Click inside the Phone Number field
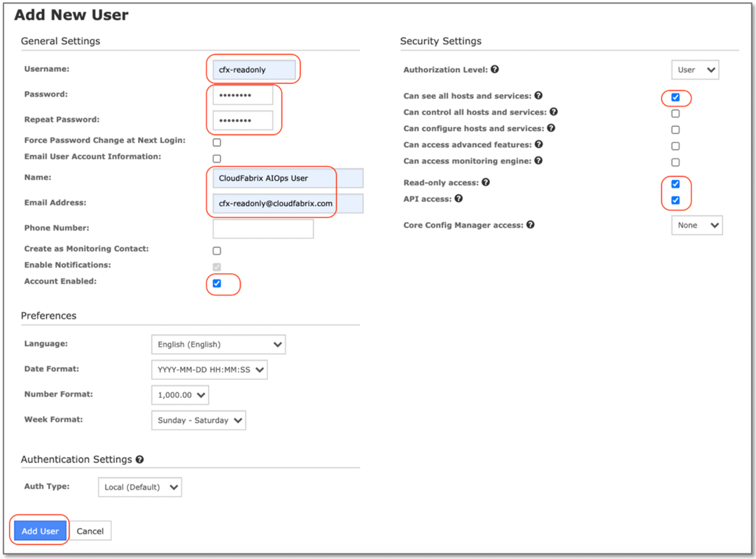The height and width of the screenshot is (559, 756). pos(262,228)
